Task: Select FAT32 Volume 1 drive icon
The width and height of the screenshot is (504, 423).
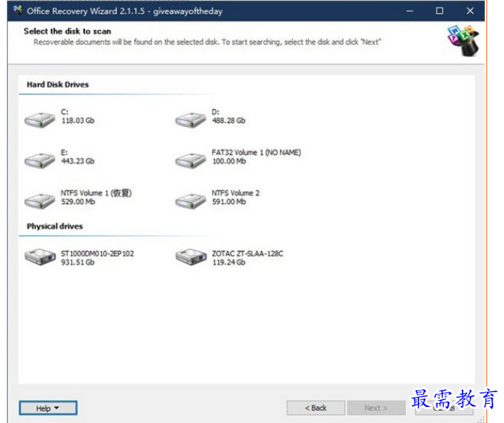Action: (x=190, y=161)
